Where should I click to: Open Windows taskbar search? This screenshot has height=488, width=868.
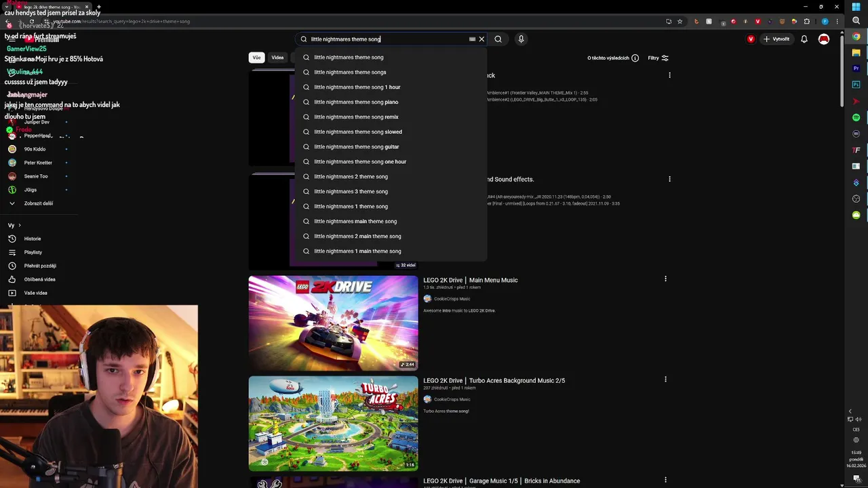coord(856,21)
